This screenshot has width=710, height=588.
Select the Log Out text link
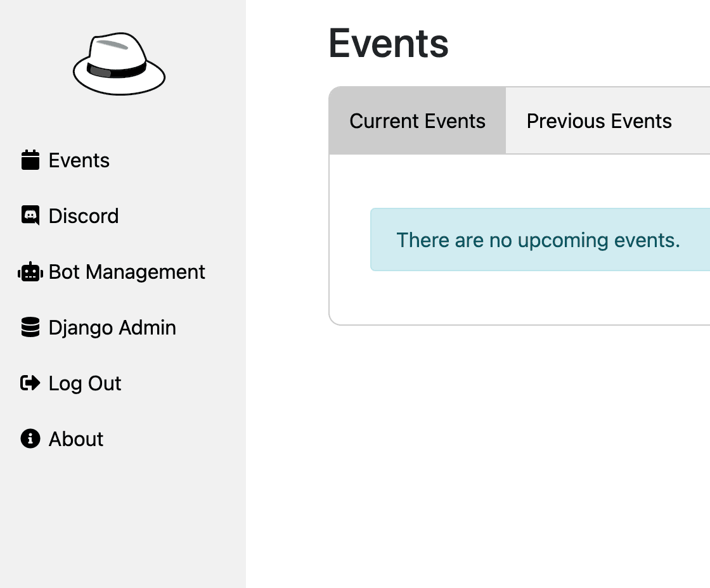[x=85, y=383]
